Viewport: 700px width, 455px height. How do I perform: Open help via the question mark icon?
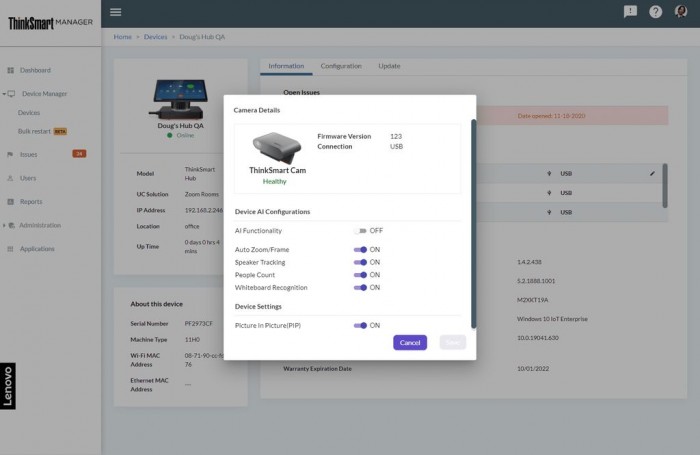click(x=656, y=12)
